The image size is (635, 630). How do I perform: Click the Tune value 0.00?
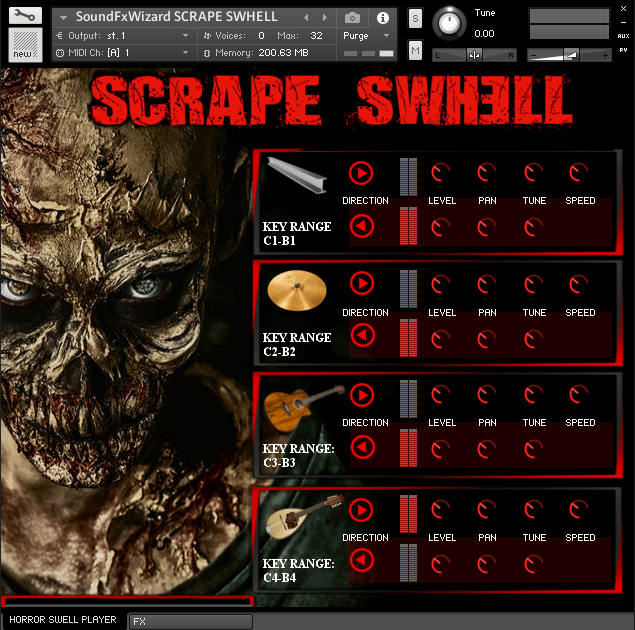484,34
